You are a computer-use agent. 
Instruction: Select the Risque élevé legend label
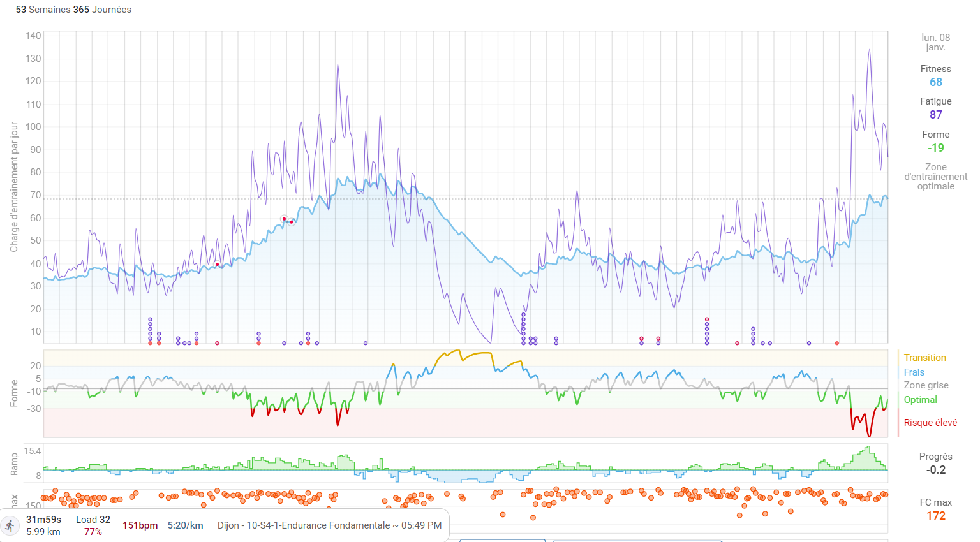(930, 423)
